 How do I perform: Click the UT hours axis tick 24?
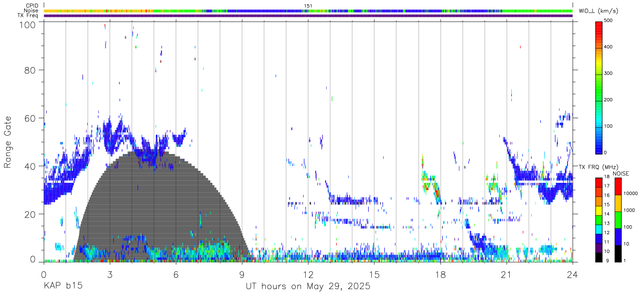pyautogui.click(x=572, y=274)
